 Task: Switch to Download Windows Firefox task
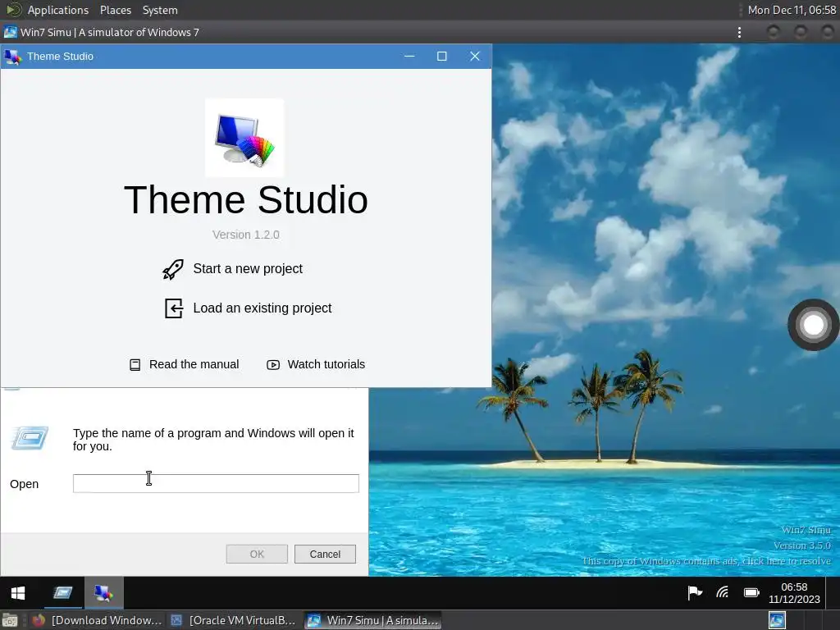point(97,620)
